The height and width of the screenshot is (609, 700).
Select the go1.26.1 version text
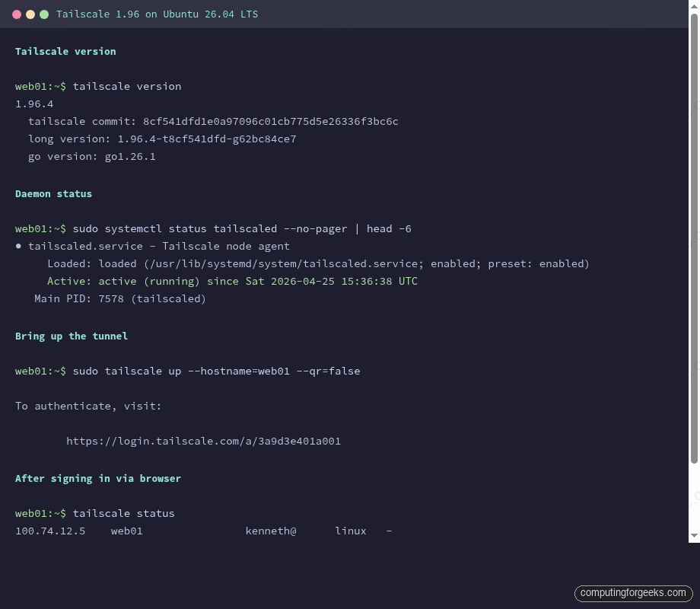click(129, 156)
